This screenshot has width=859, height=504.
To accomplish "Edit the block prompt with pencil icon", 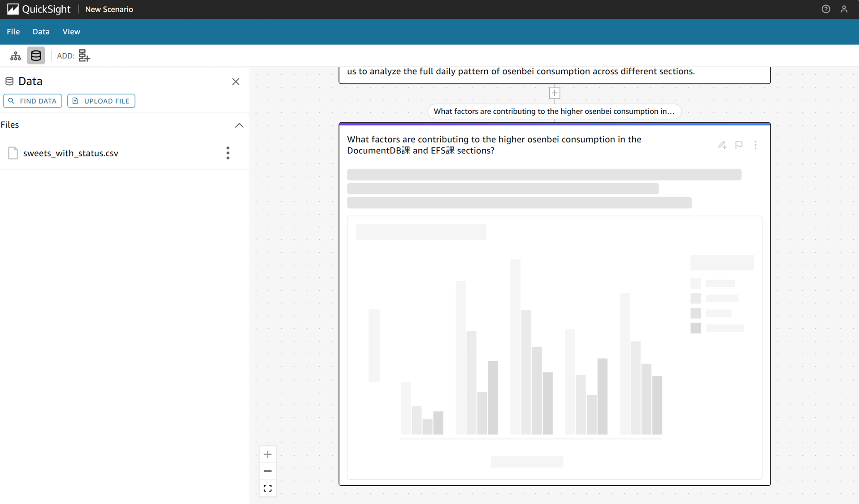I will pos(722,145).
